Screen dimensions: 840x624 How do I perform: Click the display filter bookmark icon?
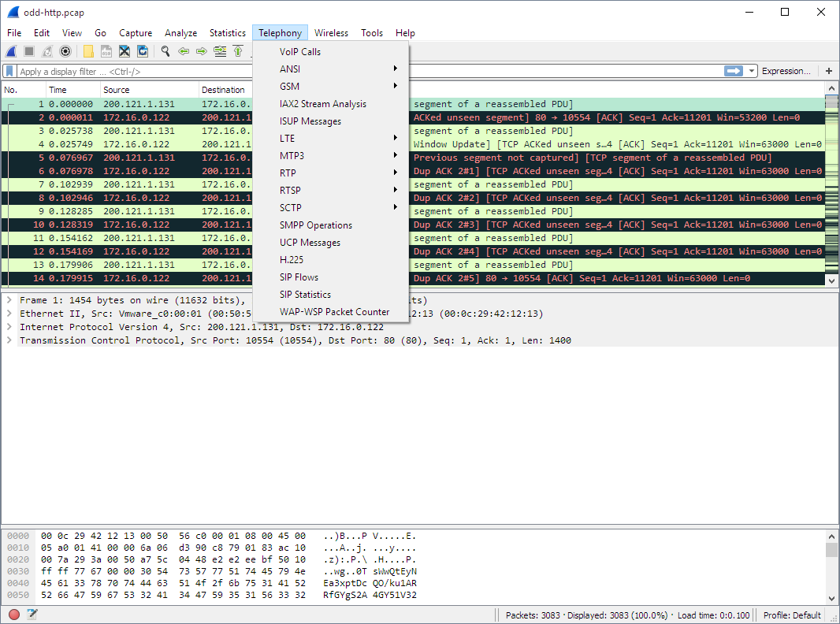[x=9, y=71]
